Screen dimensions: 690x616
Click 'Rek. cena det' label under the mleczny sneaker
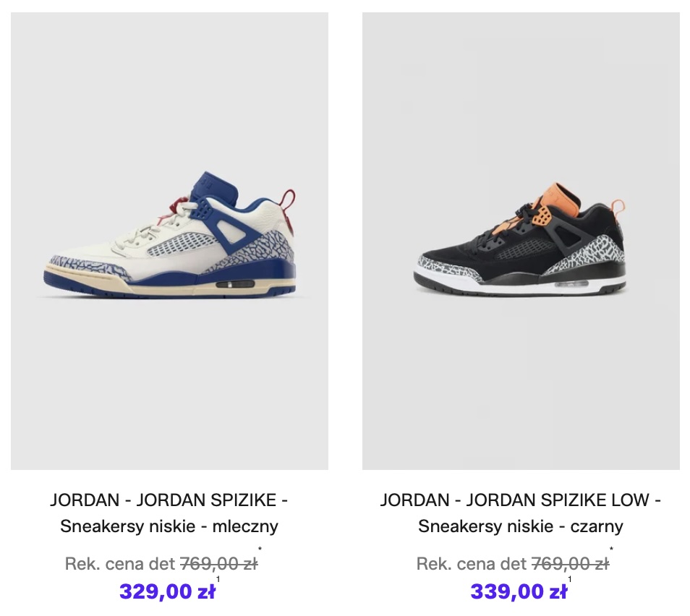[120, 564]
